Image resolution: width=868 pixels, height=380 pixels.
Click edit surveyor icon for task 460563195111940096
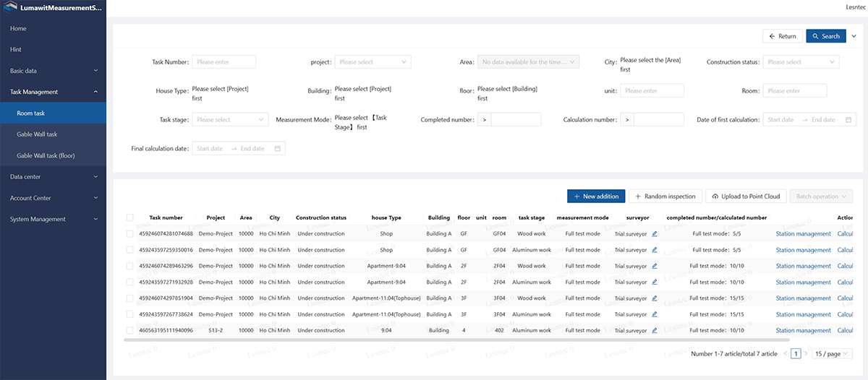[655, 330]
